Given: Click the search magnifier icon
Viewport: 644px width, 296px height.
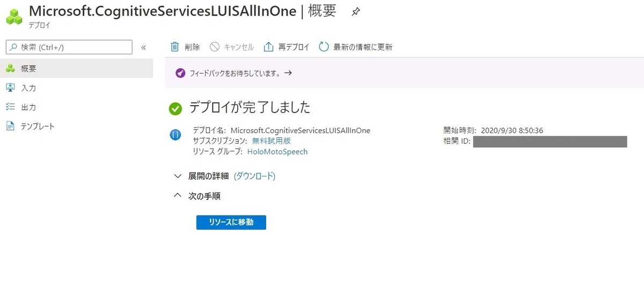Looking at the screenshot, I should click(x=13, y=47).
